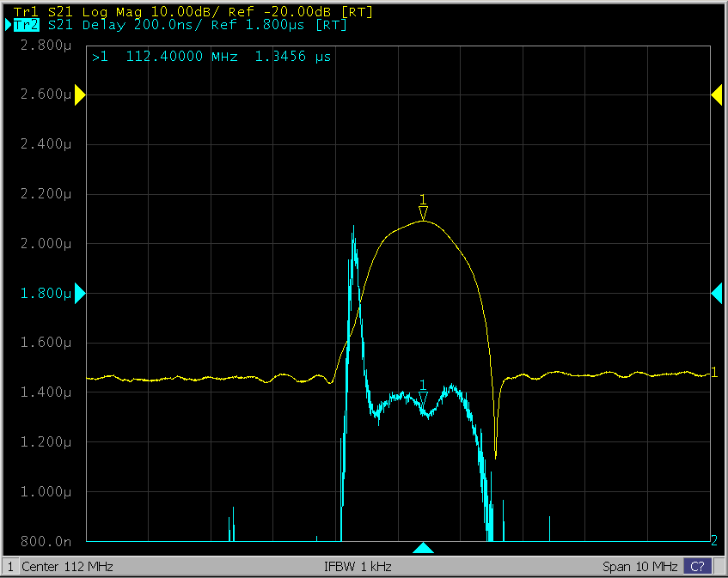Click the C? calibration status indicator

(697, 567)
